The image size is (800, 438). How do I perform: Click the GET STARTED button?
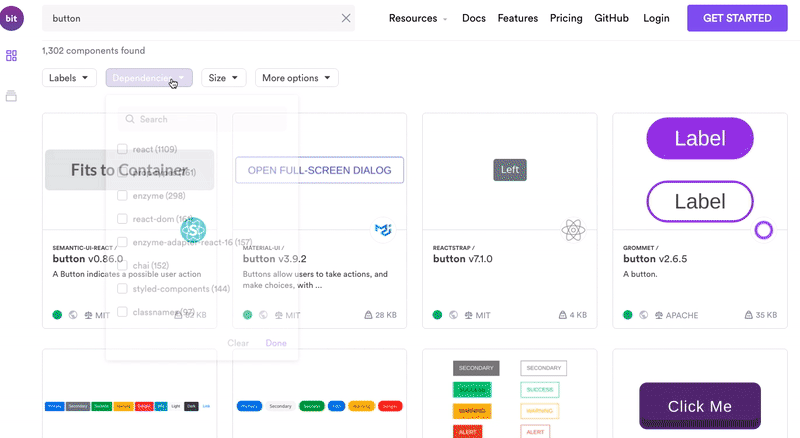click(x=737, y=18)
